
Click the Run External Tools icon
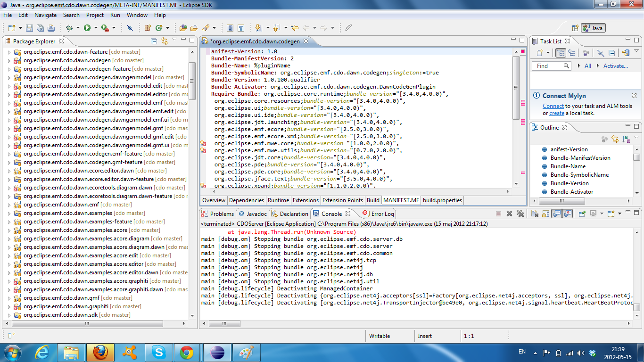click(x=105, y=28)
